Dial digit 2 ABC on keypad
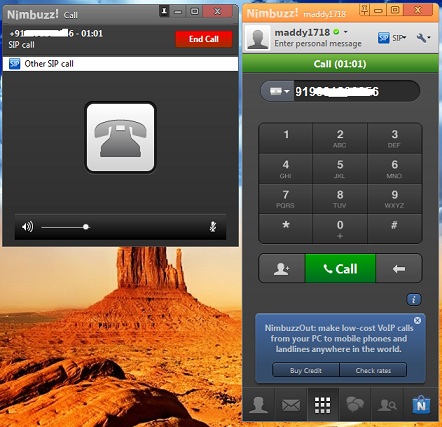The height and width of the screenshot is (427, 442). [340, 138]
